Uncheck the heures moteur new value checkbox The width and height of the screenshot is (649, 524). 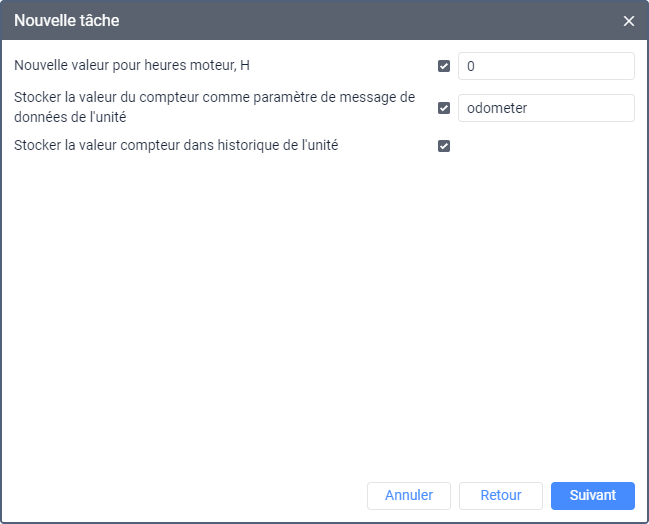[444, 66]
